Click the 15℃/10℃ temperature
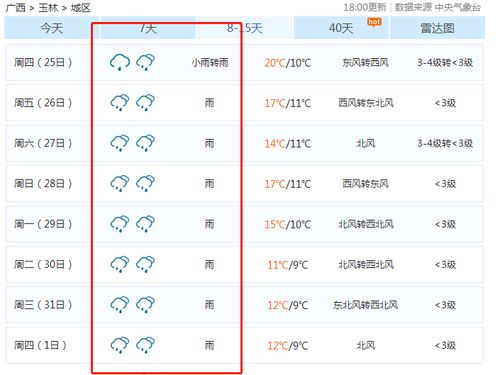The image size is (500, 375). pos(288,224)
